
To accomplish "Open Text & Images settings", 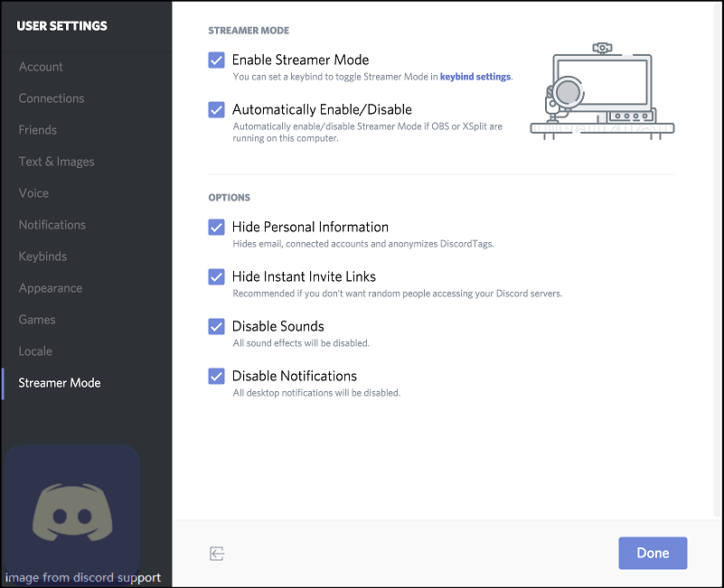I will point(57,162).
